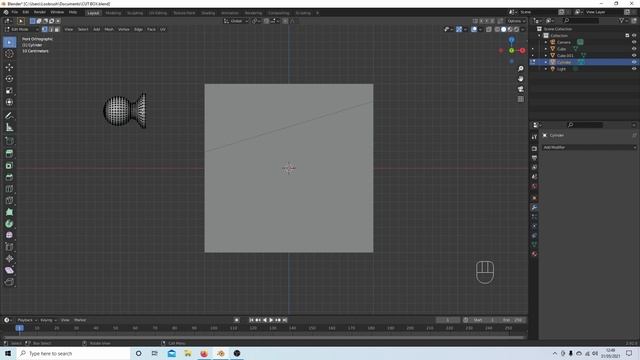The height and width of the screenshot is (360, 640).
Task: Toggle X-ray view in header
Action: pyautogui.click(x=489, y=29)
